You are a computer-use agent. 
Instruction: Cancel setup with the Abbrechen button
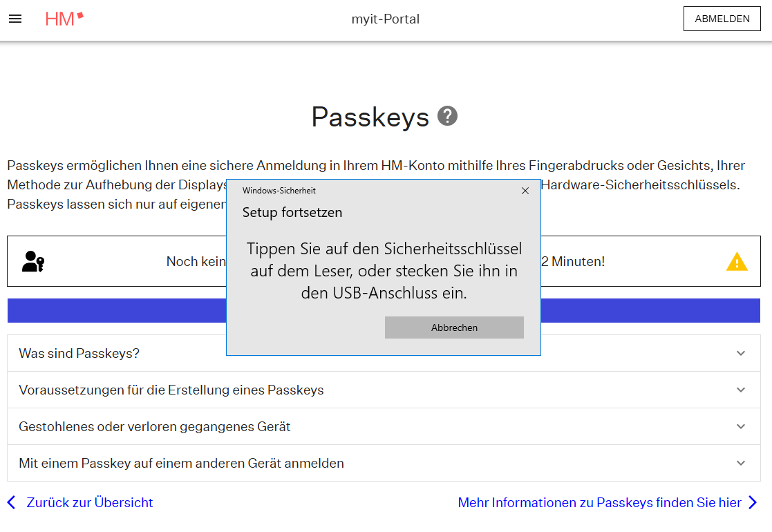coord(454,327)
